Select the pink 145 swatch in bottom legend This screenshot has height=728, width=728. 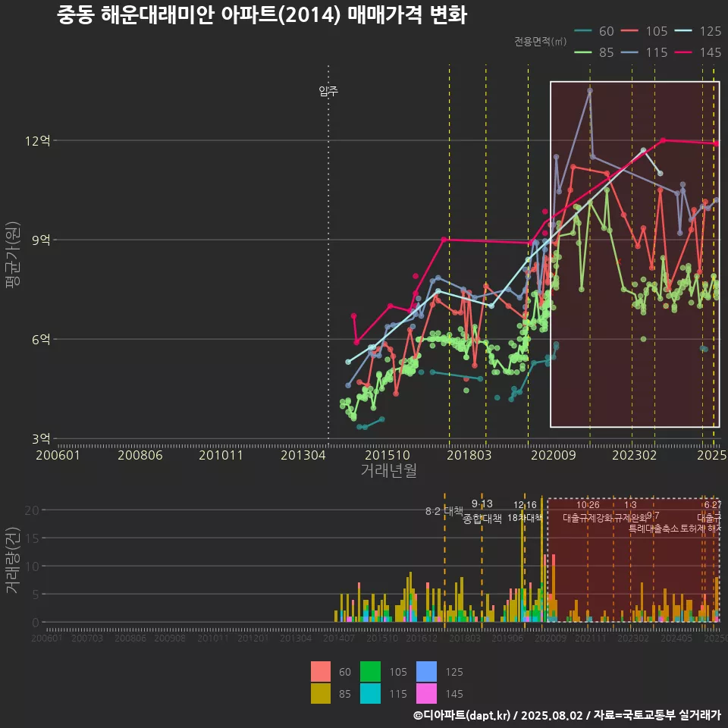(x=426, y=693)
